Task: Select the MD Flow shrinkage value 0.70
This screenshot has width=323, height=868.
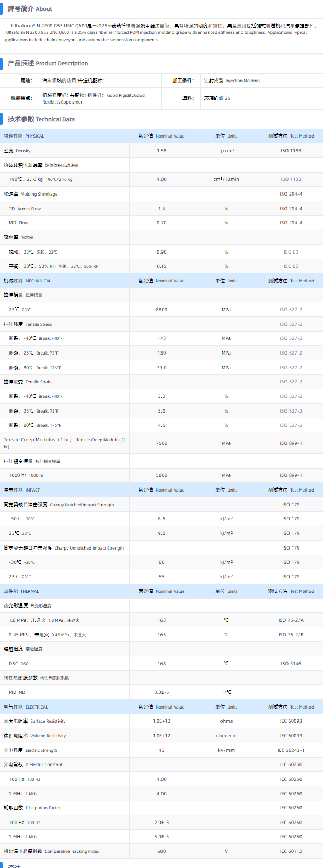Action: coord(161,223)
